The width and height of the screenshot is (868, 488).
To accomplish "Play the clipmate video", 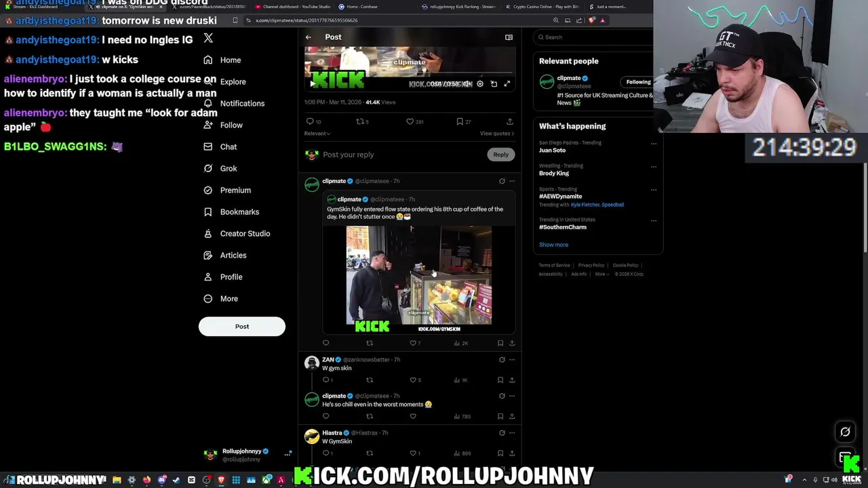I will click(312, 84).
